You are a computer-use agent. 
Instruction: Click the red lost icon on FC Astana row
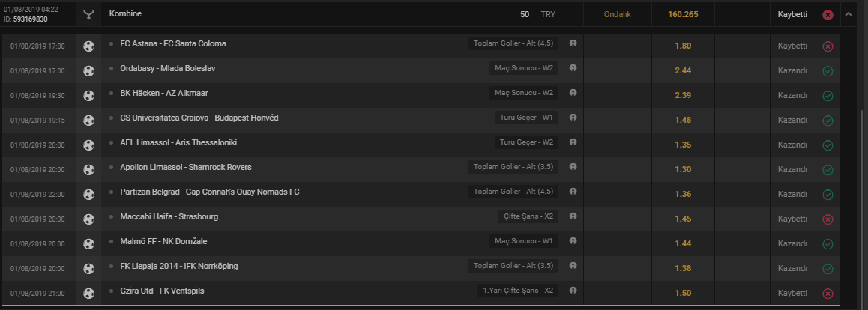[x=828, y=46]
